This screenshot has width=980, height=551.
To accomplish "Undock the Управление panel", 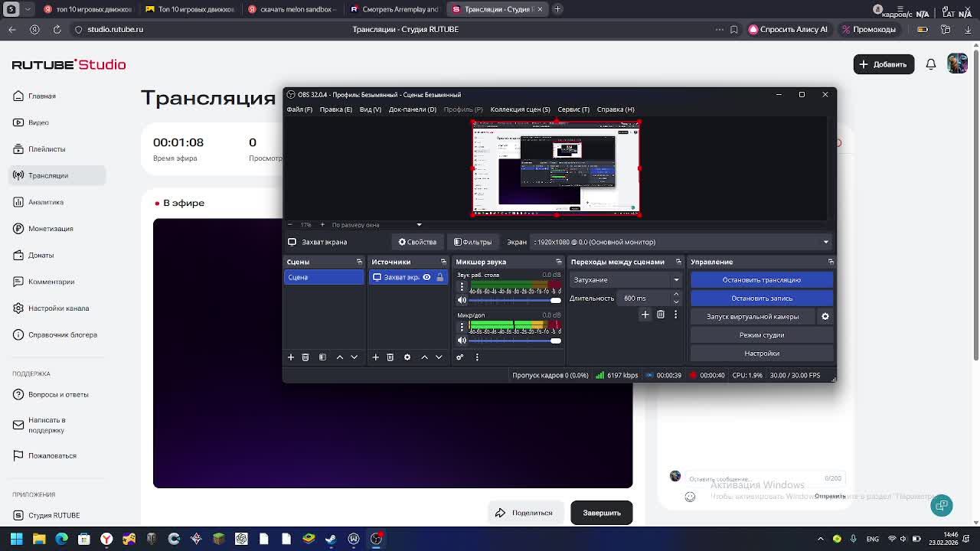I will [831, 262].
